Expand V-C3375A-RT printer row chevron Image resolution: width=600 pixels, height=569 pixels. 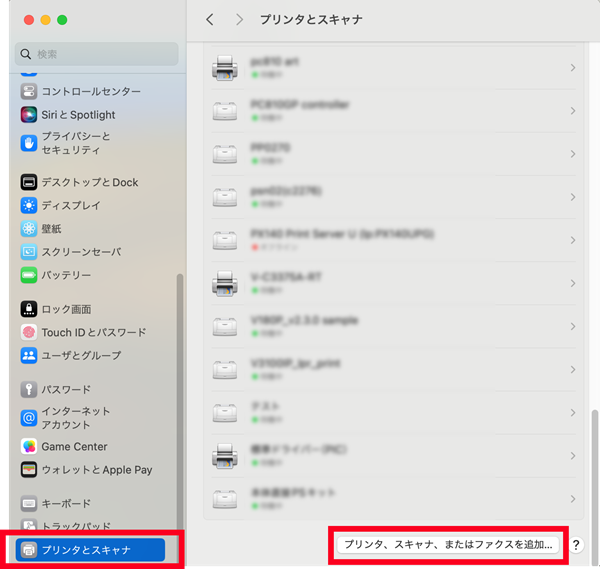point(573,283)
